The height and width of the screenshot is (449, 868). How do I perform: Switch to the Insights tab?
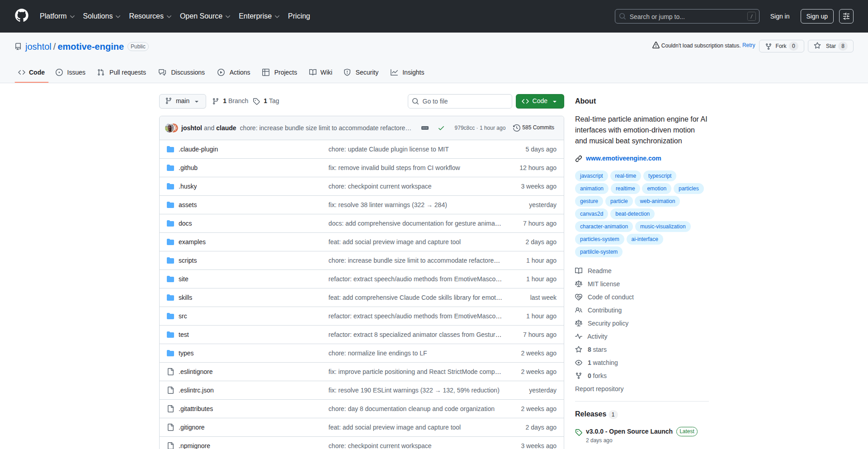407,72
